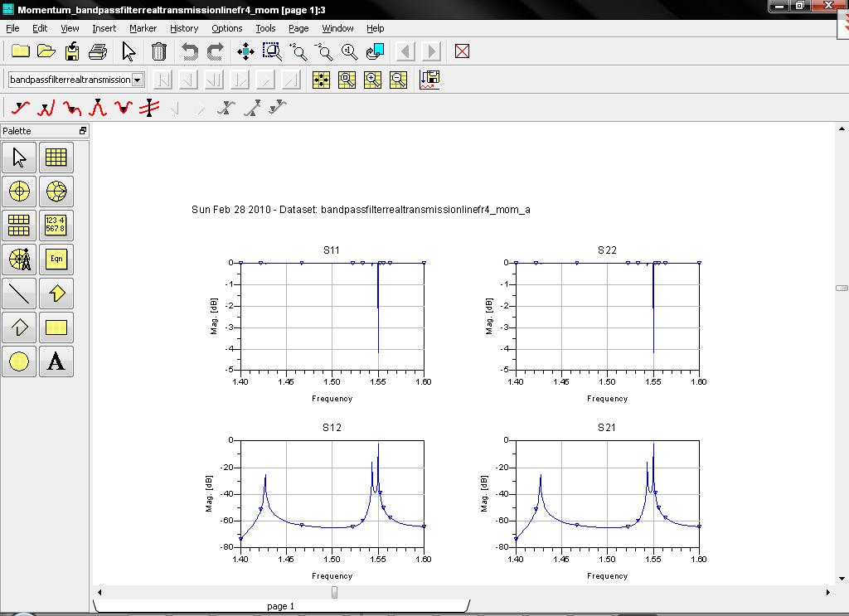Insert an equation with the Eqn tool
The height and width of the screenshot is (616, 849).
click(56, 259)
